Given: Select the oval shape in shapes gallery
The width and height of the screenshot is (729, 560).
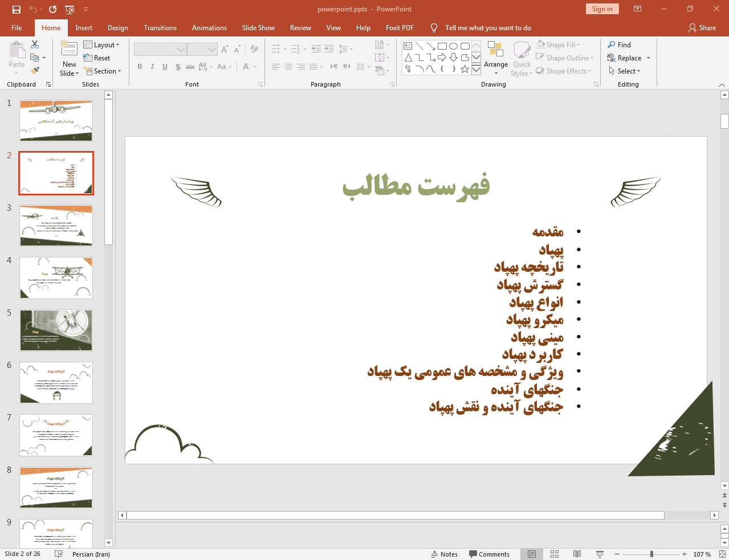Looking at the screenshot, I should 454,46.
